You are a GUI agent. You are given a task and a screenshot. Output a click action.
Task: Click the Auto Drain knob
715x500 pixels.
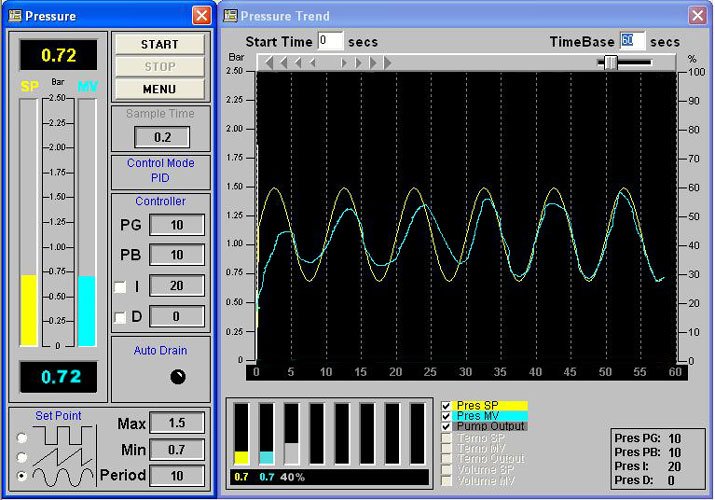point(178,377)
